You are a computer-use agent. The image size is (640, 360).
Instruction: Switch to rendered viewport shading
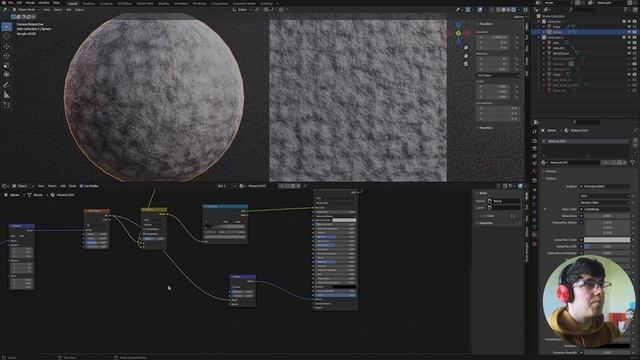point(513,9)
